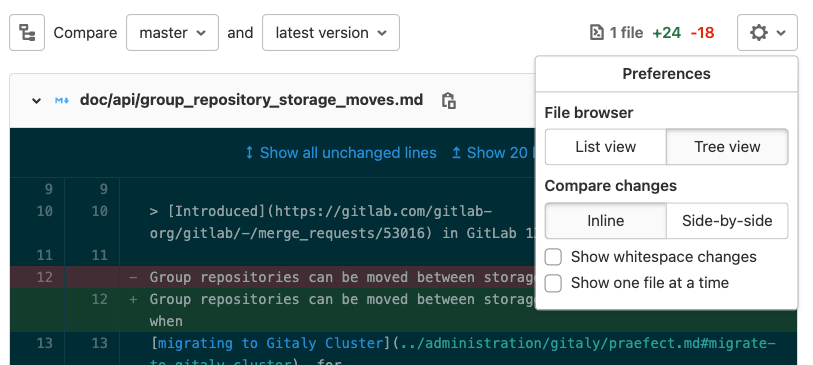The width and height of the screenshot is (813, 365).
Task: Open the master branch dropdown
Action: click(173, 33)
